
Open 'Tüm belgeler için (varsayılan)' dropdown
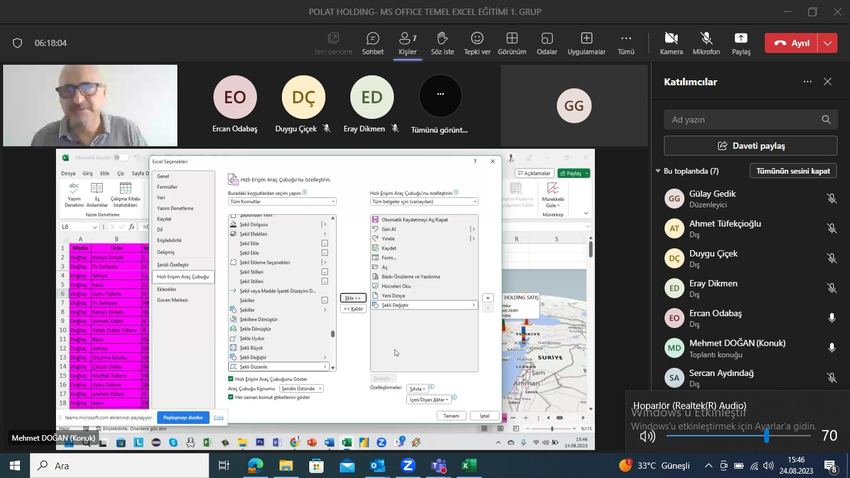(424, 202)
